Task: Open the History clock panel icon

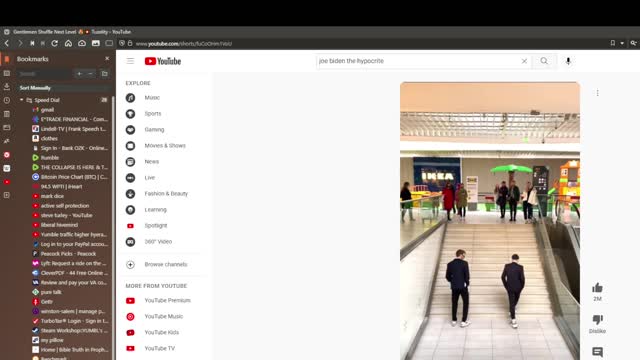Action: [7, 100]
